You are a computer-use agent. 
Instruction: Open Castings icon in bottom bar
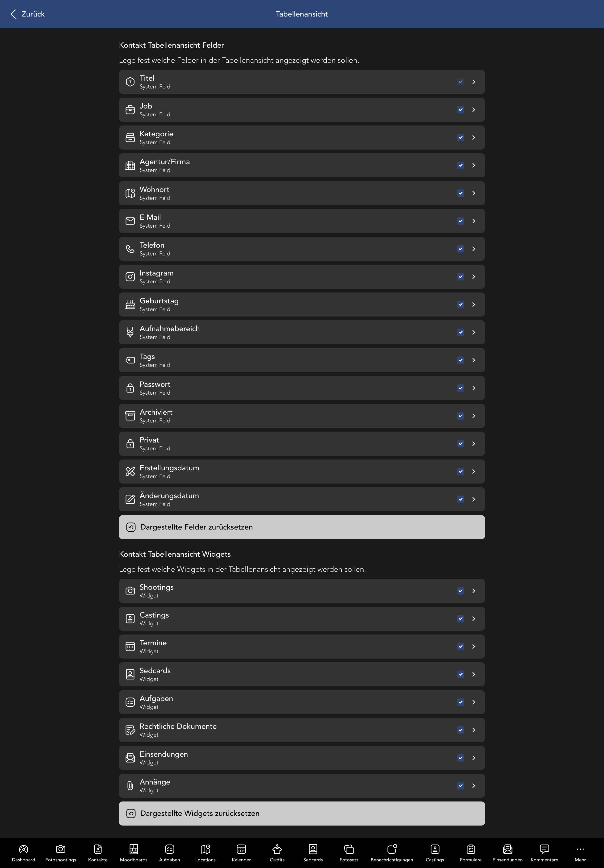tap(435, 849)
